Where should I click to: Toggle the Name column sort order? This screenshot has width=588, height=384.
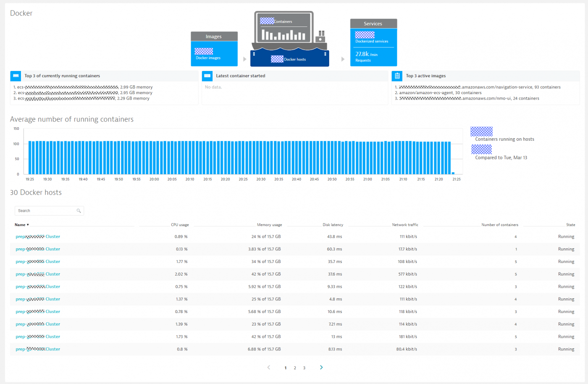click(22, 225)
